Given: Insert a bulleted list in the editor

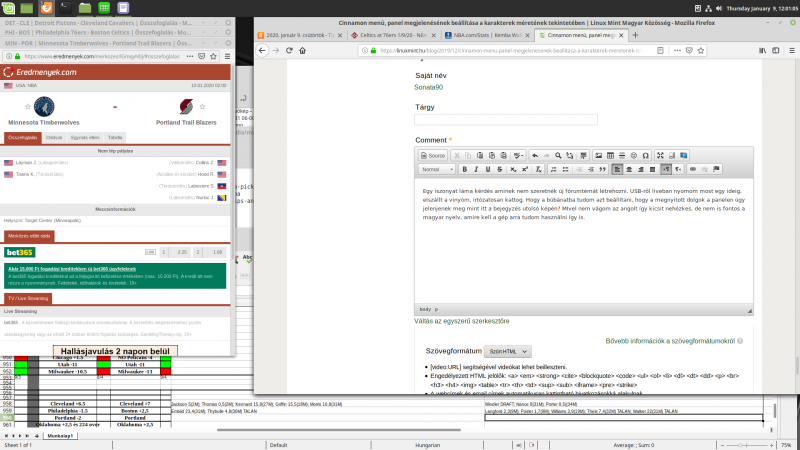Looking at the screenshot, I should [565, 169].
